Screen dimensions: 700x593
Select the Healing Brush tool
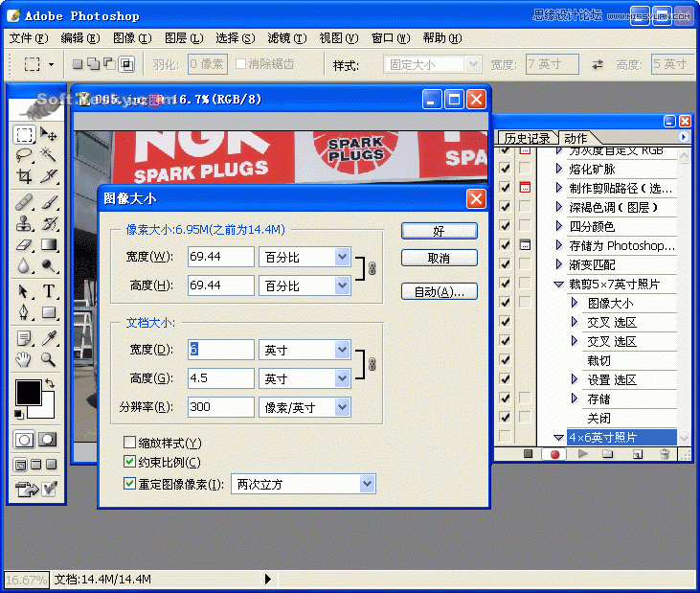(x=24, y=202)
